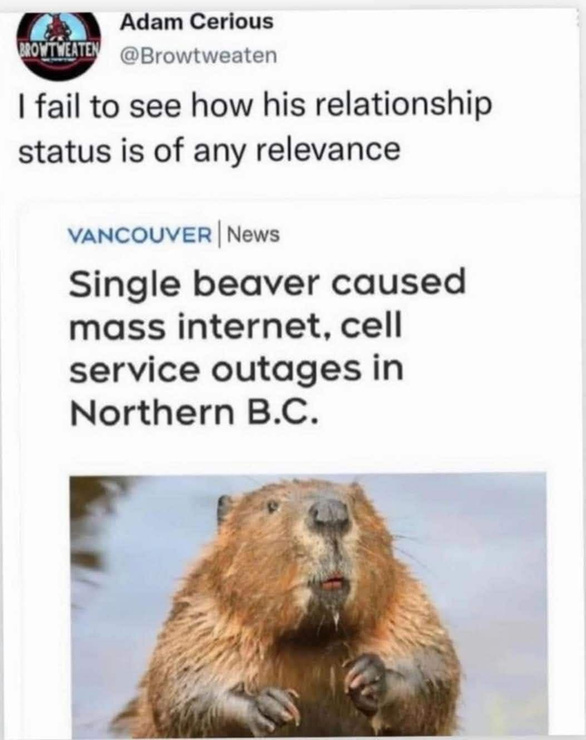The image size is (586, 740).
Task: Click the beaver's nose in the photo
Action: coord(330,514)
